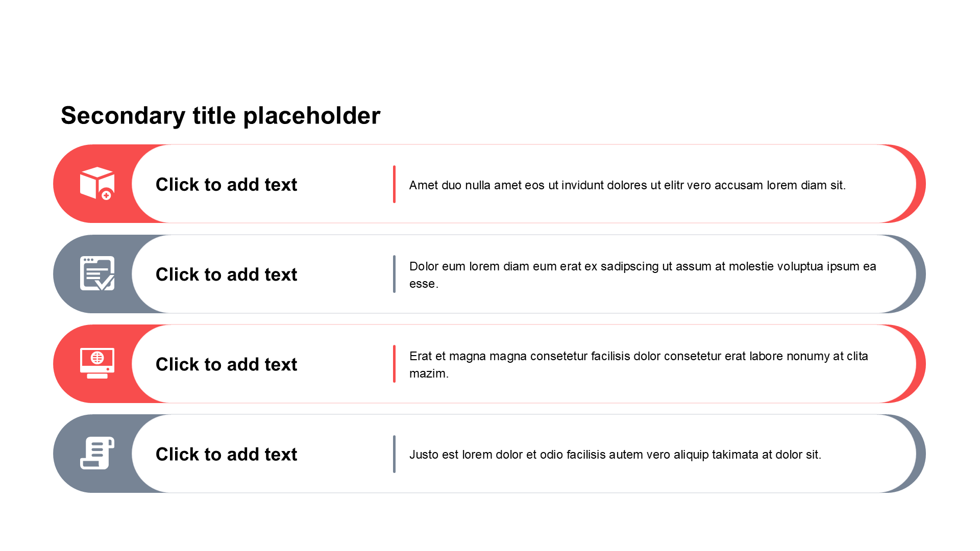
Task: Click the gray right edge of fourth banner
Action: tap(920, 454)
